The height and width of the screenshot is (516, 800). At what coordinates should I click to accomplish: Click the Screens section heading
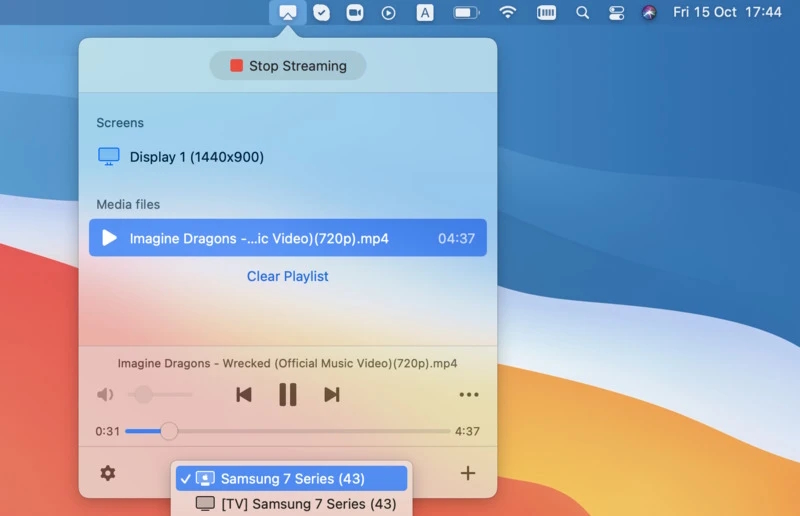coord(120,123)
